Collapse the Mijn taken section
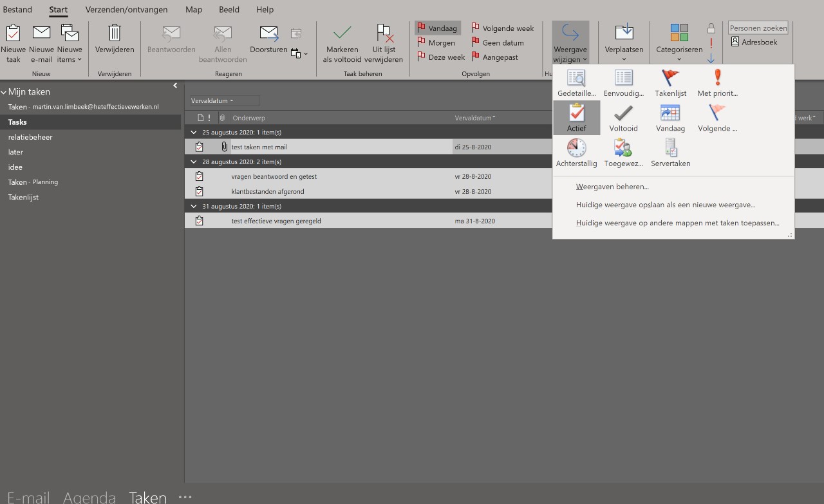Viewport: 824px width, 504px height. [4, 92]
